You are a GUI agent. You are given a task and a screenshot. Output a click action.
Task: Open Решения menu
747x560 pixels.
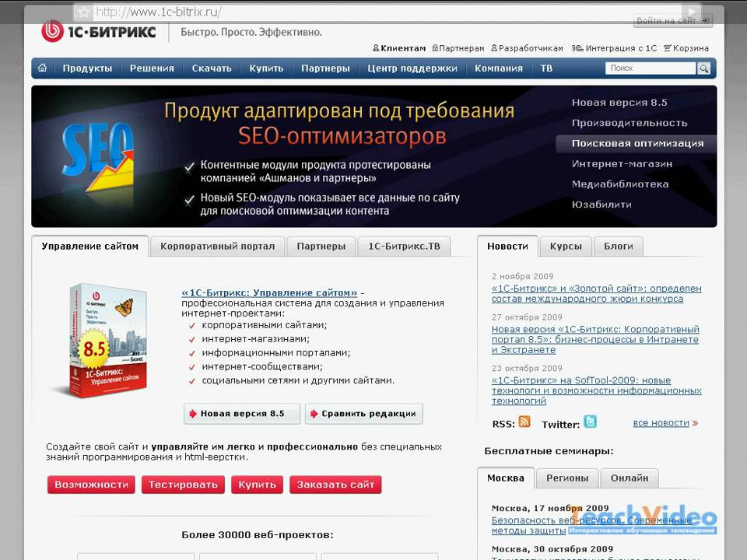152,68
